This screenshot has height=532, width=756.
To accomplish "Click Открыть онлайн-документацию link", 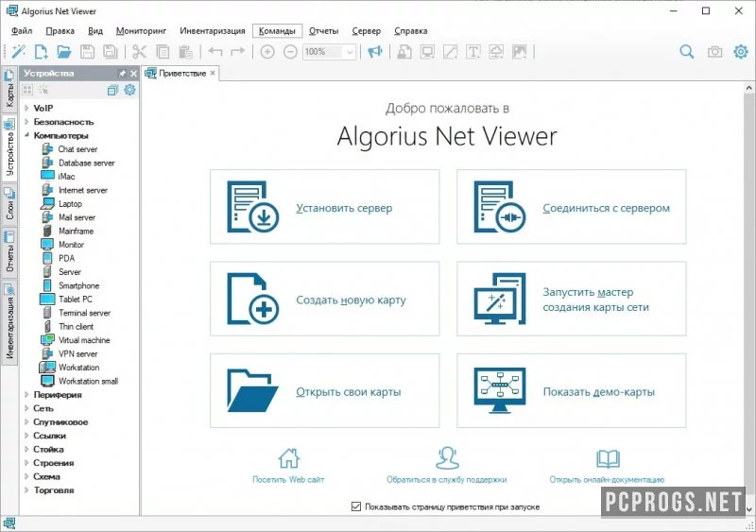I will coord(607,479).
